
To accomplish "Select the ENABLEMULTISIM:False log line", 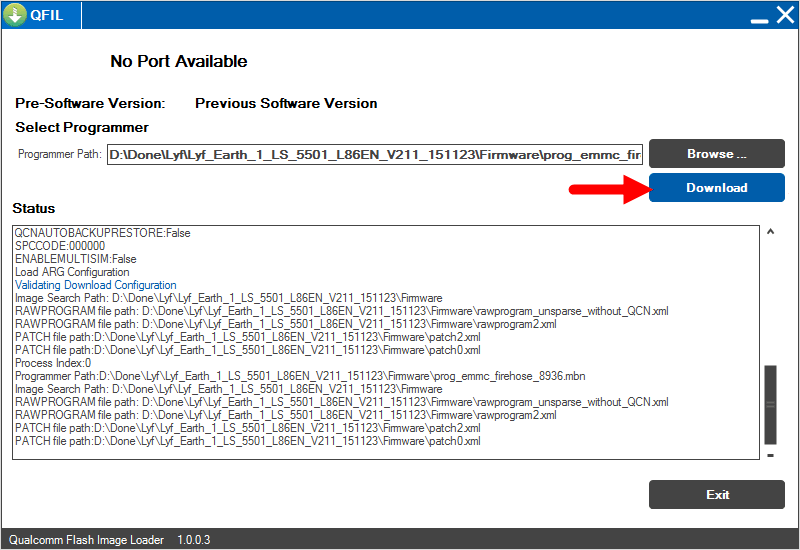I will pyautogui.click(x=75, y=259).
